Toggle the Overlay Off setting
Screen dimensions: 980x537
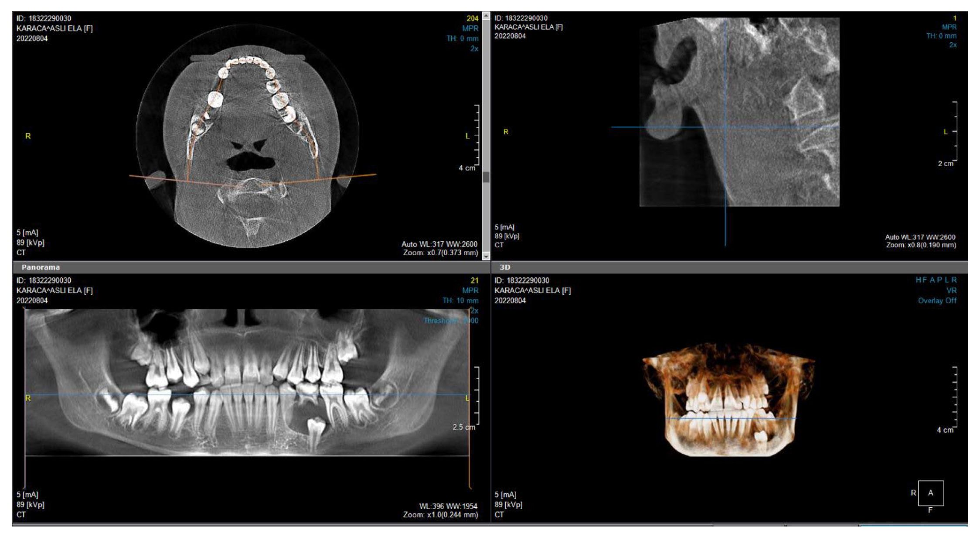pos(937,301)
